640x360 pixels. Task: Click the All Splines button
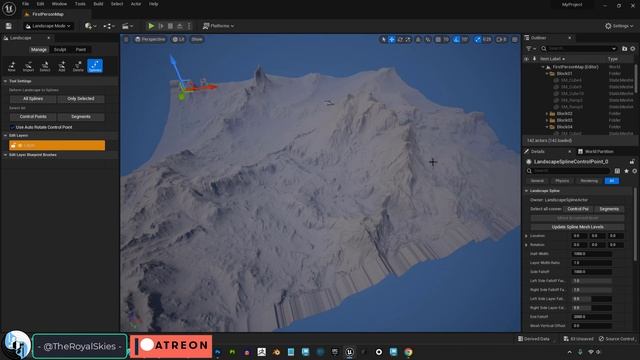[x=33, y=99]
